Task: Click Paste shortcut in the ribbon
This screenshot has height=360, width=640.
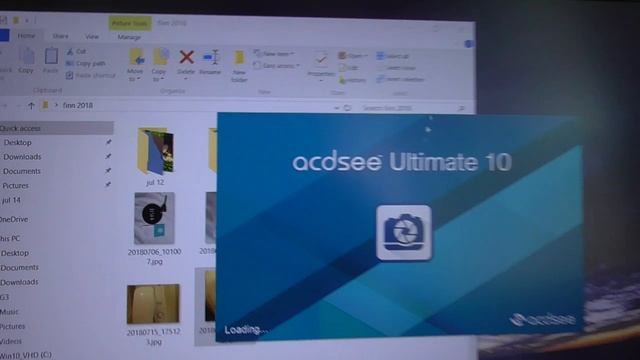Action: tap(91, 76)
